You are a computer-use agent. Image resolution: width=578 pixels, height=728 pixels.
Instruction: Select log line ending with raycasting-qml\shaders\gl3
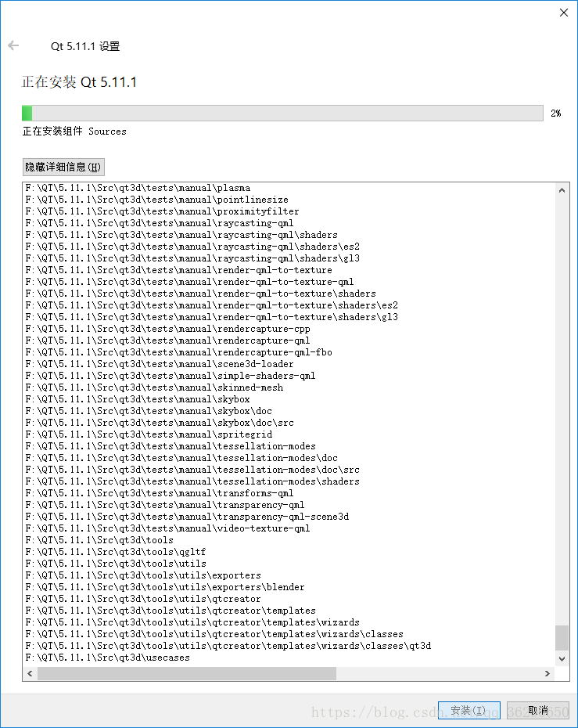(192, 258)
